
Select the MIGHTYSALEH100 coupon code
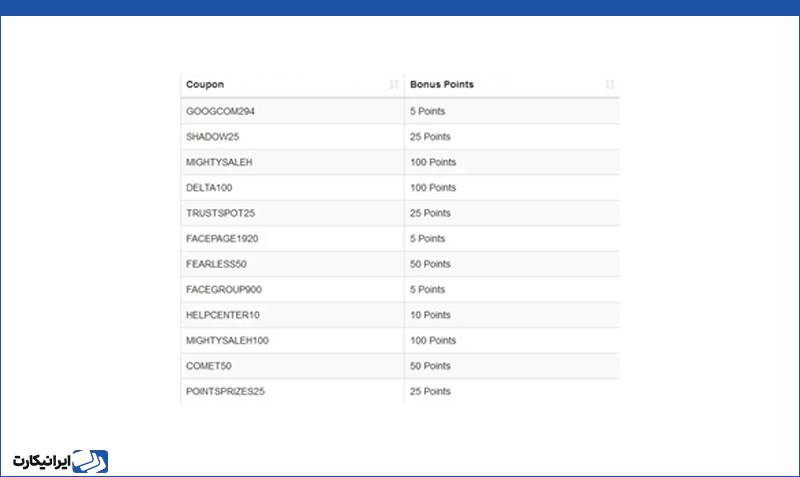pyautogui.click(x=227, y=341)
